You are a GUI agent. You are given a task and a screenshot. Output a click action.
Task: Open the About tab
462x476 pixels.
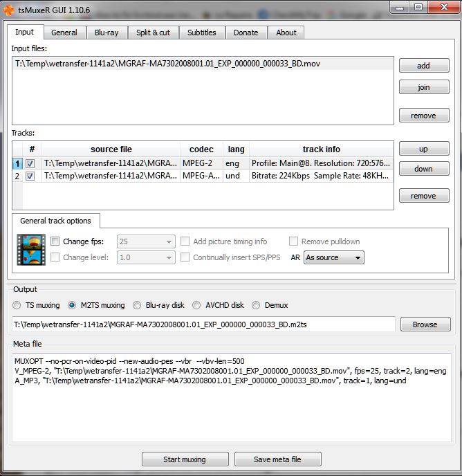point(286,33)
